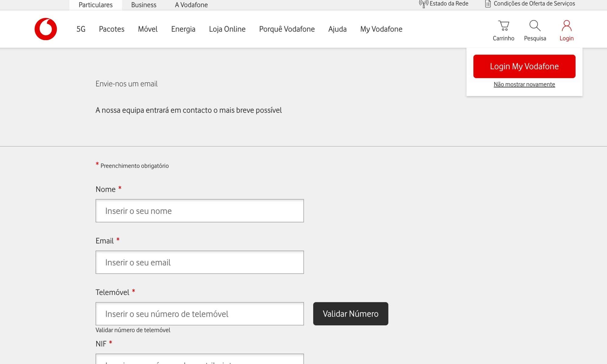The width and height of the screenshot is (607, 364).
Task: Open the 5G menu
Action: click(x=81, y=29)
